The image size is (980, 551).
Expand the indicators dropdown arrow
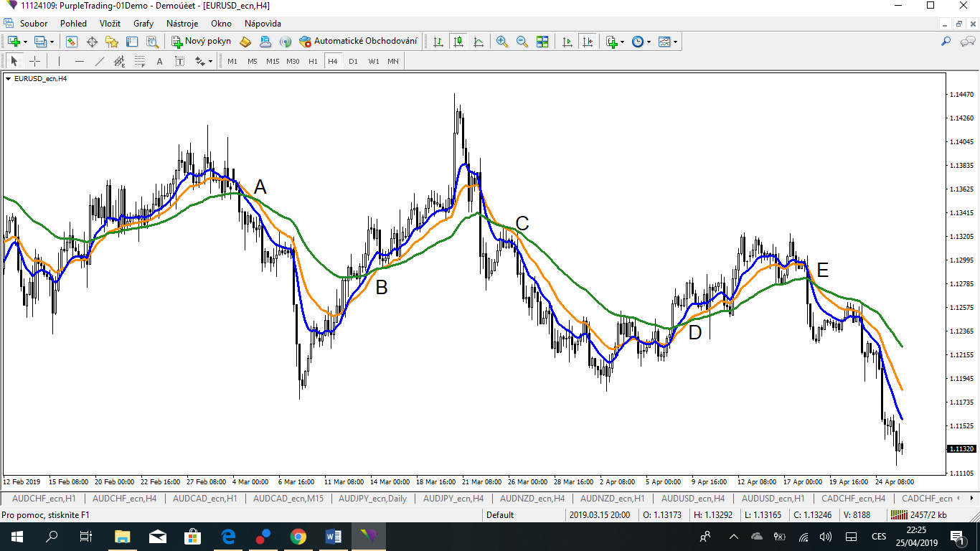click(622, 42)
